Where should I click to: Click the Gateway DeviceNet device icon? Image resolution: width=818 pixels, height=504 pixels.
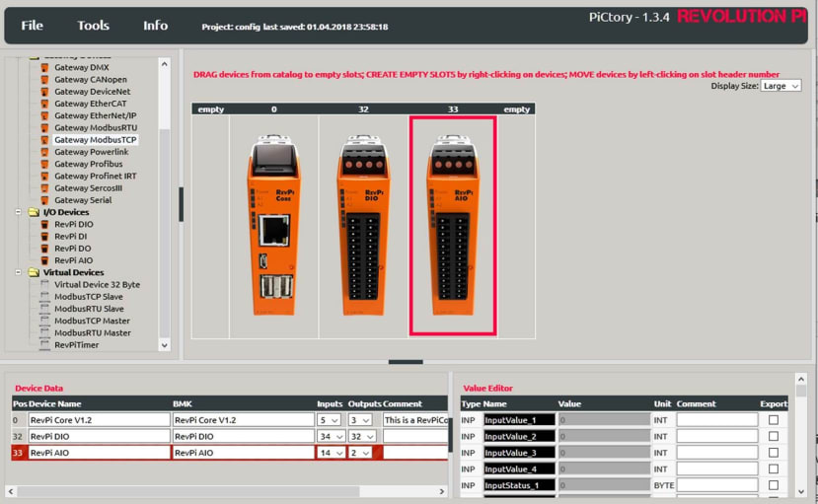tap(44, 91)
